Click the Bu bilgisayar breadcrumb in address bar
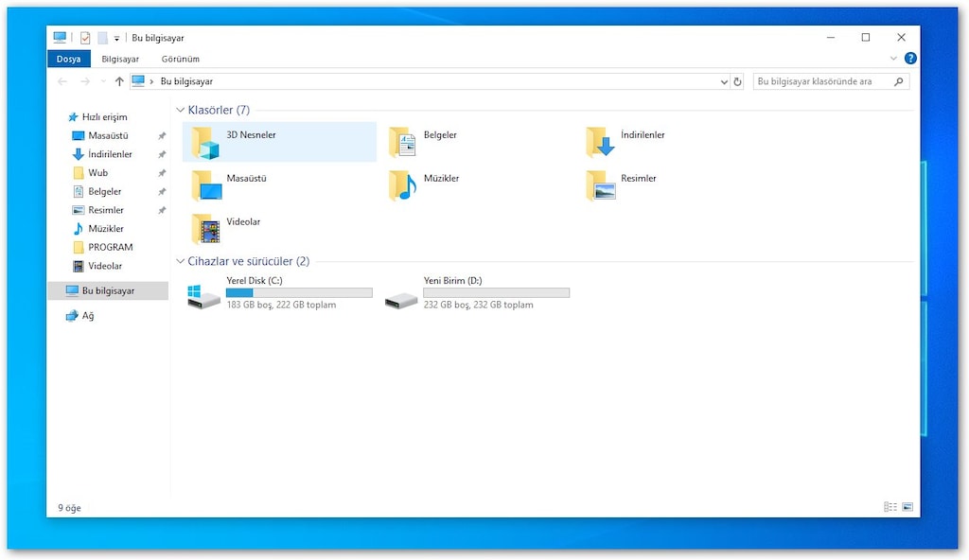969x560 pixels. pos(186,81)
